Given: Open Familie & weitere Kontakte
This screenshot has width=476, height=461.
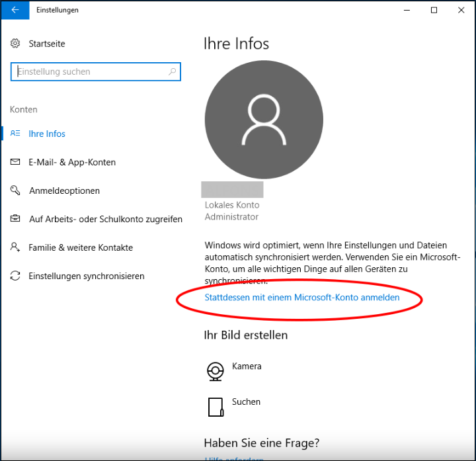Looking at the screenshot, I should pos(81,247).
